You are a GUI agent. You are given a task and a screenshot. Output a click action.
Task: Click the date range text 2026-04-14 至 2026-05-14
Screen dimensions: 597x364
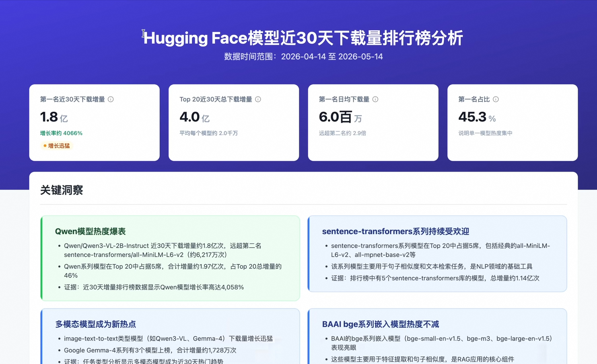tap(332, 57)
